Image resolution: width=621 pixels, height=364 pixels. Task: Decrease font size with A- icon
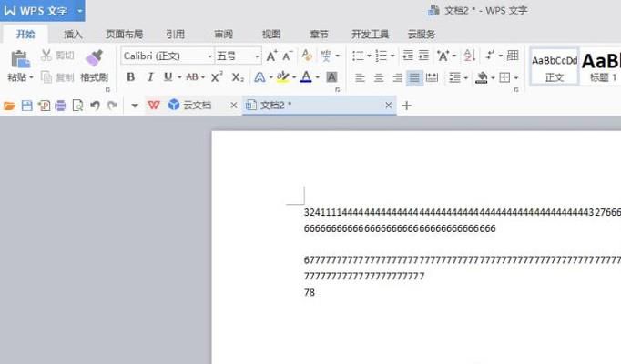tap(288, 56)
